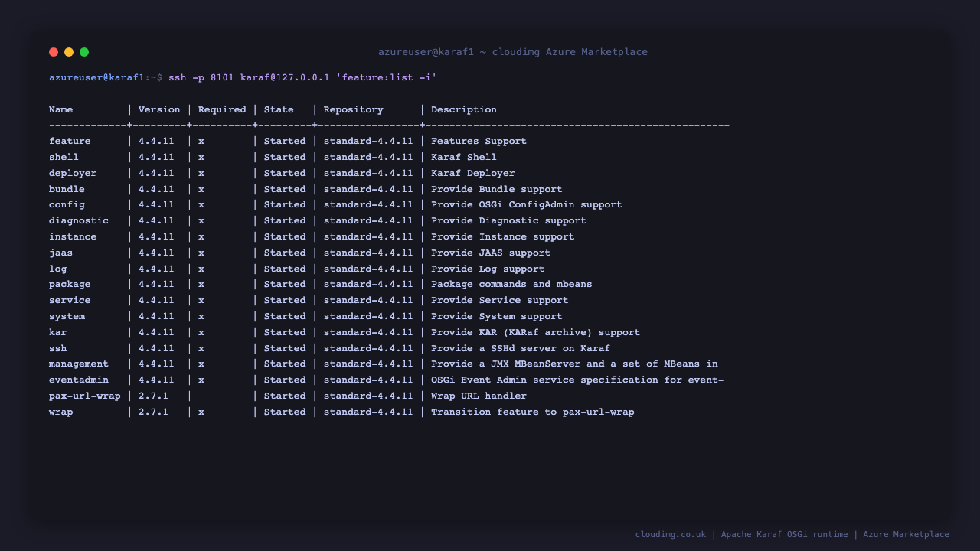Select the 'package' feature name
Viewport: 980px width, 551px height.
(70, 284)
